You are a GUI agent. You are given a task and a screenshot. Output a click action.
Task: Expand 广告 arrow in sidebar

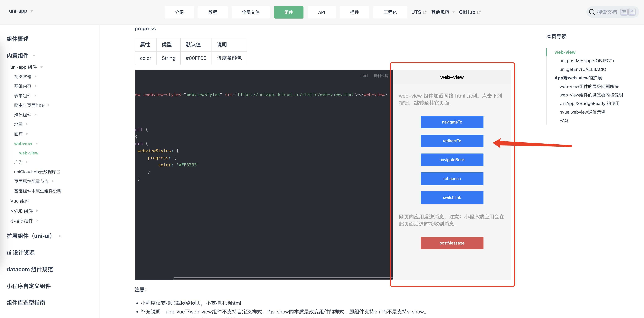(27, 162)
